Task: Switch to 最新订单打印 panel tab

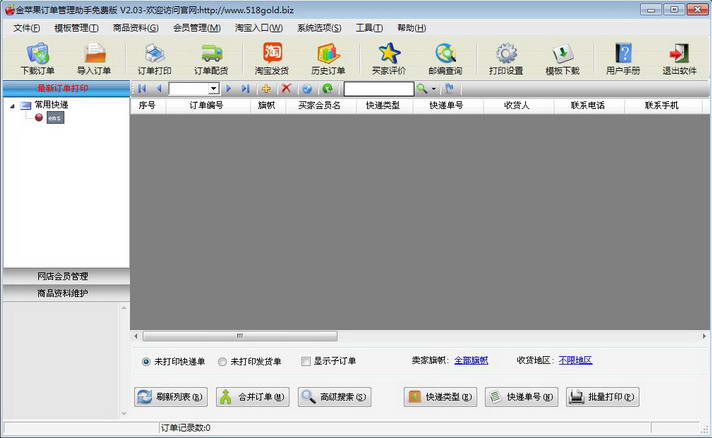Action: (x=66, y=88)
